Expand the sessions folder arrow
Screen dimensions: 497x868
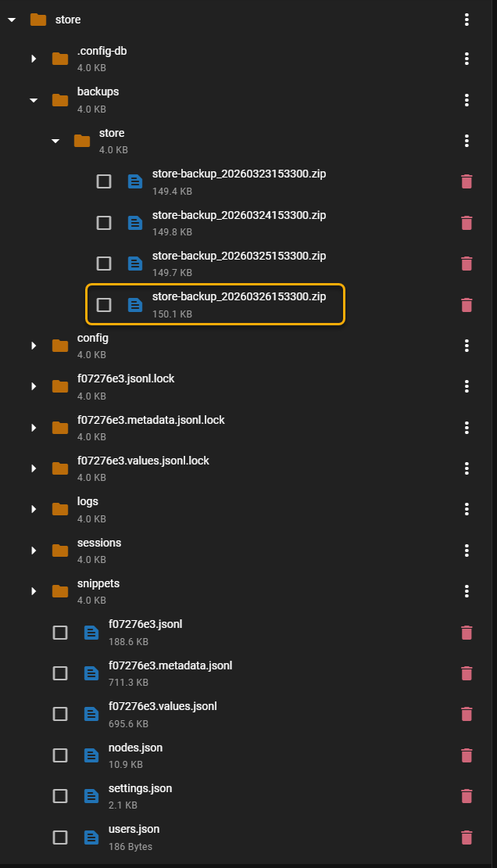click(x=34, y=551)
